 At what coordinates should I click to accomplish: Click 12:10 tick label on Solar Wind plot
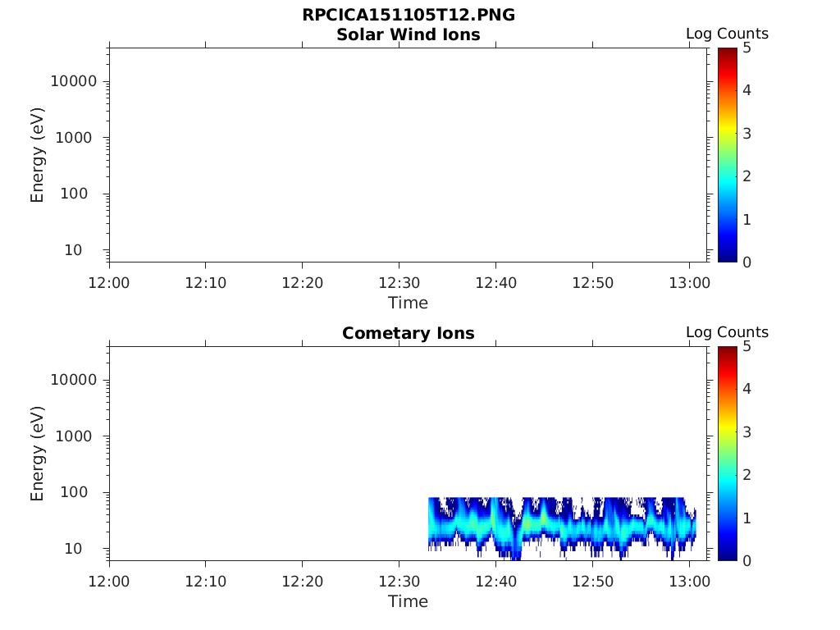206,283
